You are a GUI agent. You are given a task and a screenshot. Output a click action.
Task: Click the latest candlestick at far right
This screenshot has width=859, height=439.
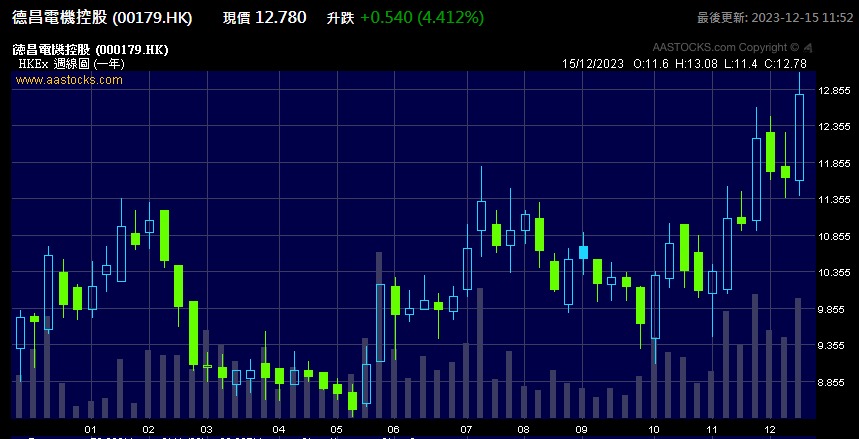coord(799,137)
